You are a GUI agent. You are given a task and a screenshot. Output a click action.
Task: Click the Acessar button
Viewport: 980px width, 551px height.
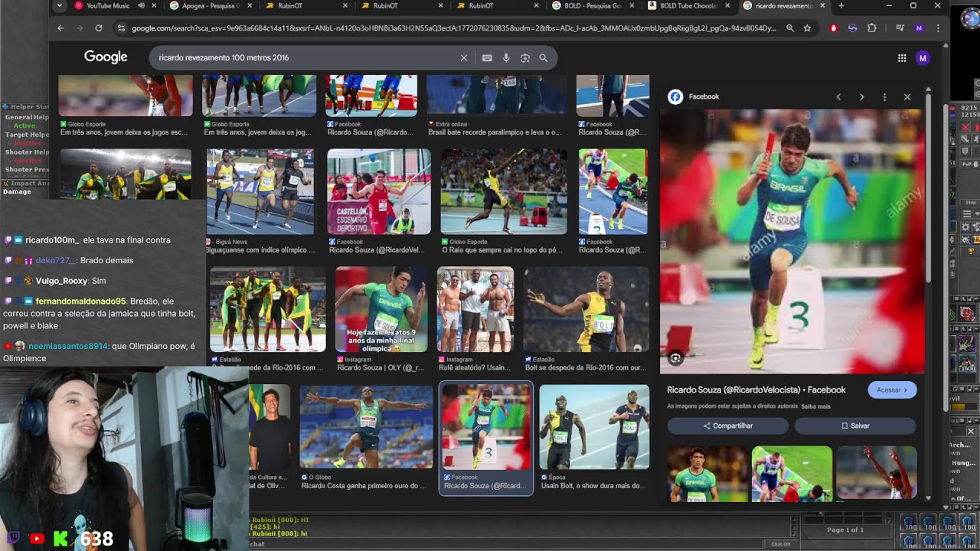point(892,390)
